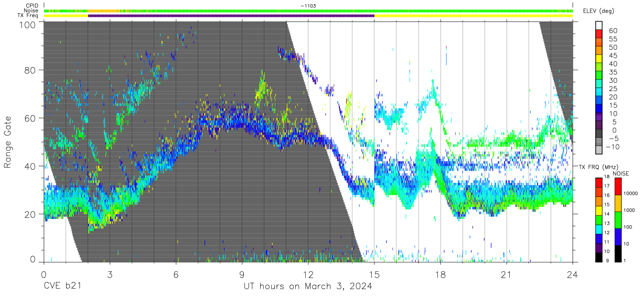Click the orange 1000–10000 NOISE swatch
This screenshot has width=644, height=297.
[x=617, y=203]
